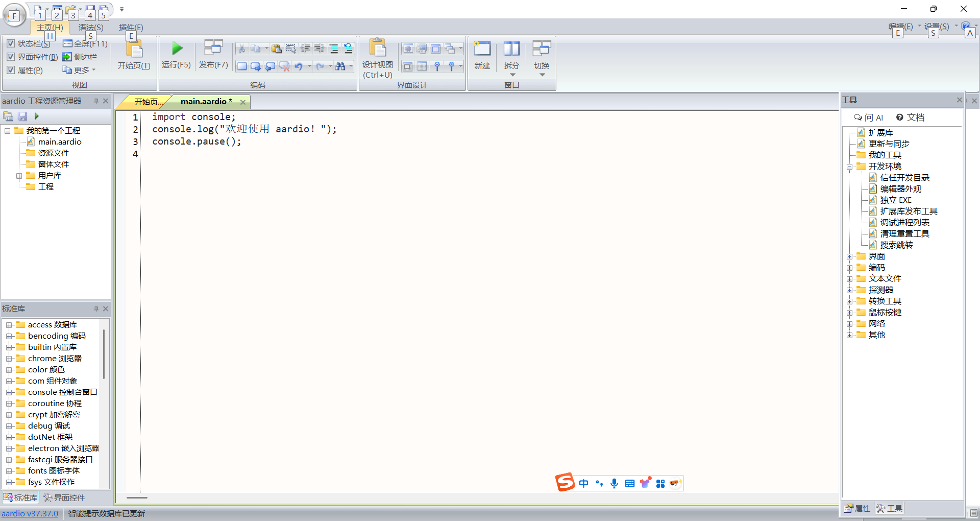Click the binoculars find icon
The image size is (980, 521).
point(340,66)
